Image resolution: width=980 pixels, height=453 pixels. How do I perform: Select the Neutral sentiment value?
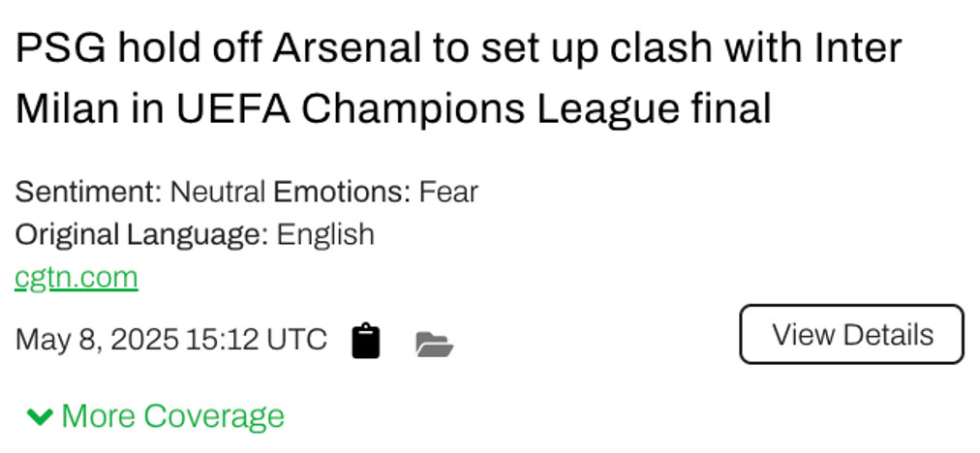point(217,192)
